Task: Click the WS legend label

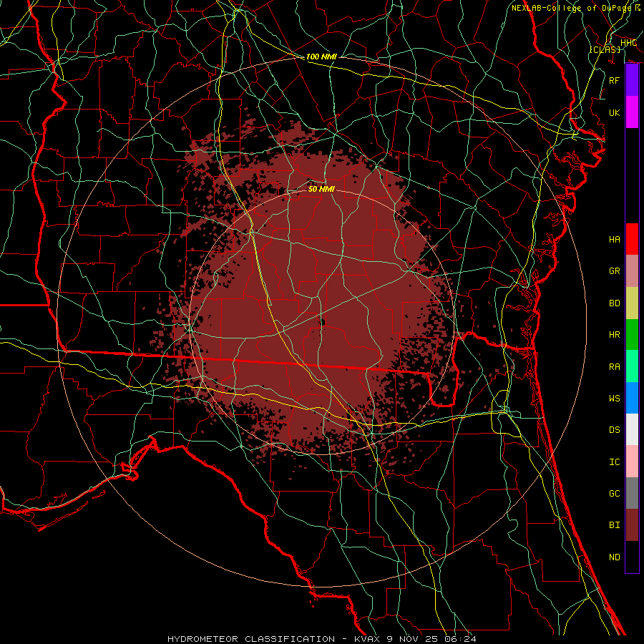Action: coord(615,398)
